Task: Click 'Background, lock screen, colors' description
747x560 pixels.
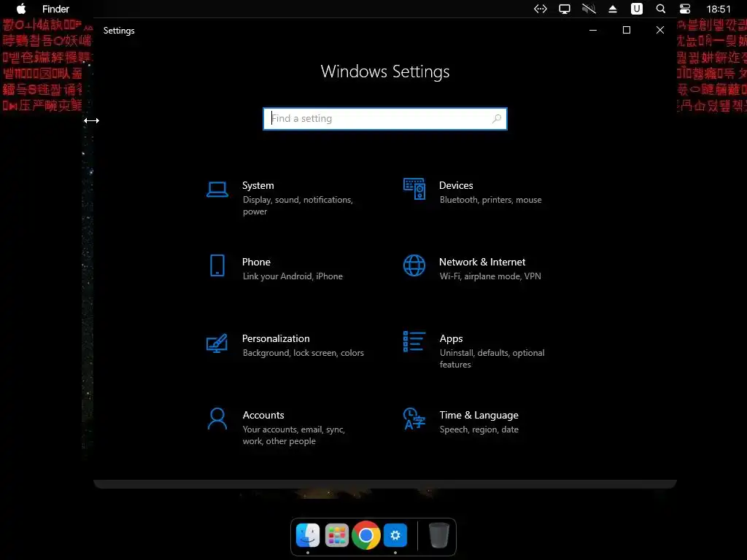Action: click(x=303, y=353)
